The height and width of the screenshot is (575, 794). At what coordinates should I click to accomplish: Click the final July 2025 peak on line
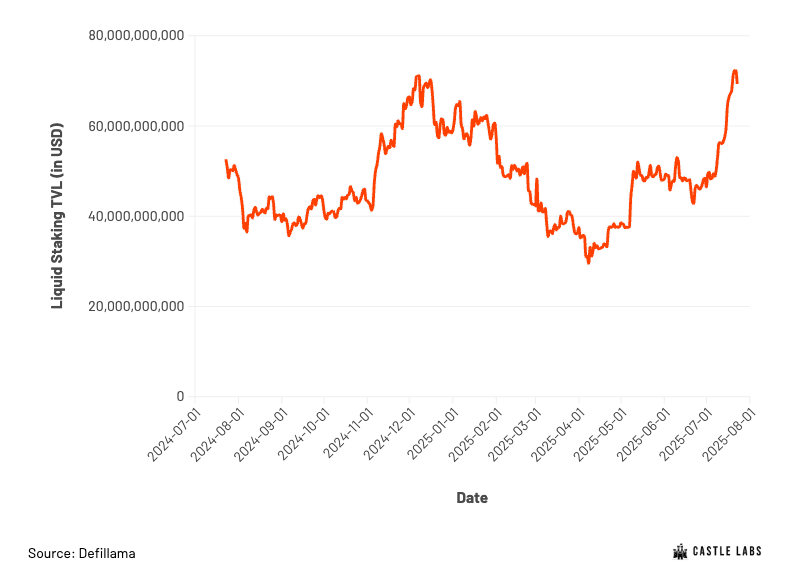tap(735, 70)
